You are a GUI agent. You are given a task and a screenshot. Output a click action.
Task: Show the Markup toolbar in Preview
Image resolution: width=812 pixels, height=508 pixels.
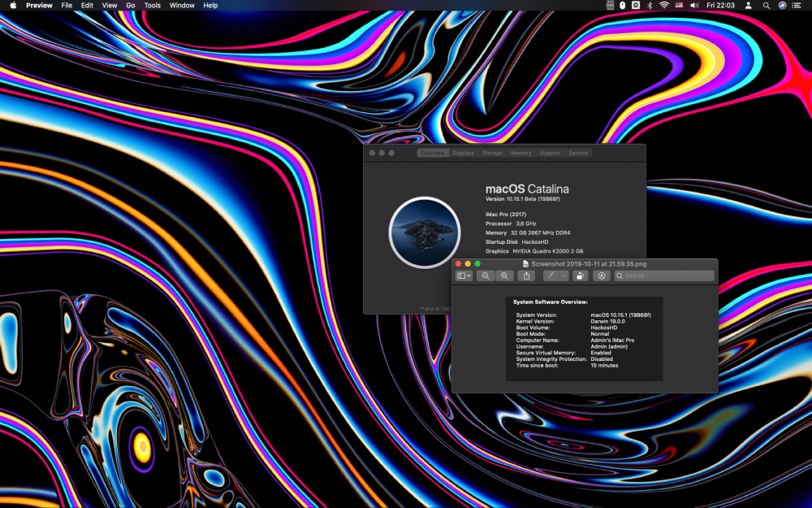[601, 276]
